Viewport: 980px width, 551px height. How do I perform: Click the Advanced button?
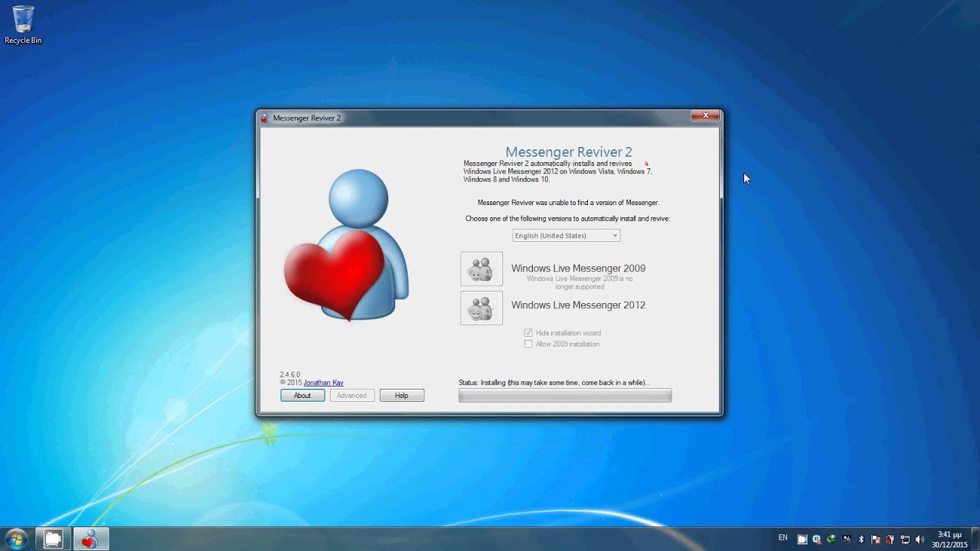click(x=352, y=396)
